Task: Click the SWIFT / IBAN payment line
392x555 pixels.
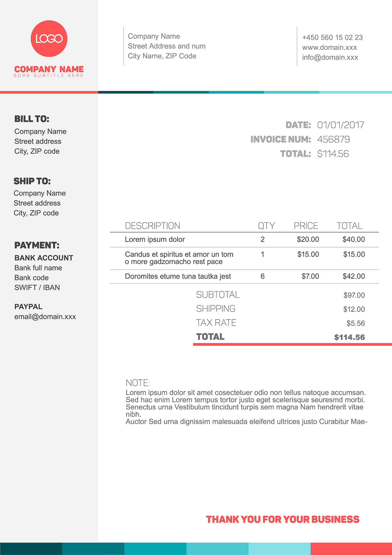Action: point(37,287)
